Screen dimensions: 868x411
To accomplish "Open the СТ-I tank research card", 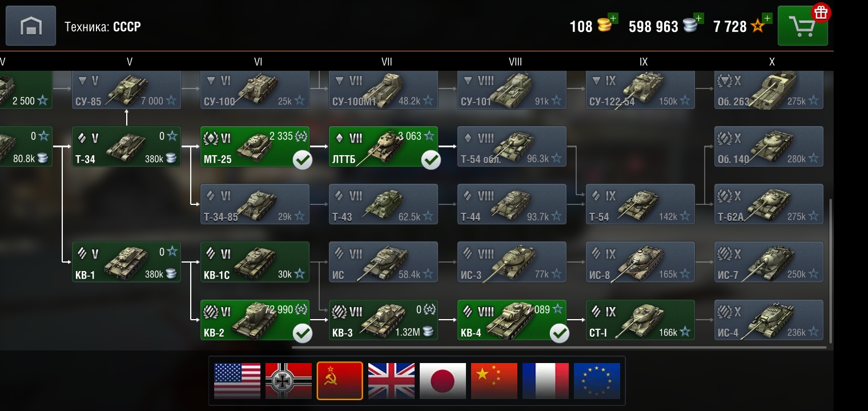I will click(x=641, y=320).
